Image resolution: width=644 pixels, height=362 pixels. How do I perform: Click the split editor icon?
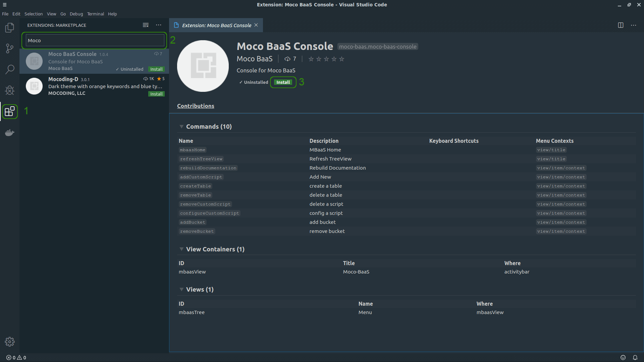pyautogui.click(x=621, y=25)
